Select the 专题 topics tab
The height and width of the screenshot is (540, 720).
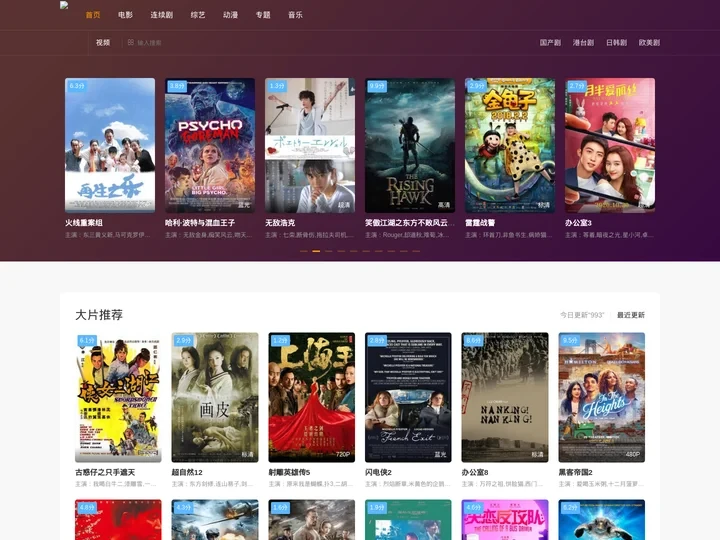coord(263,15)
